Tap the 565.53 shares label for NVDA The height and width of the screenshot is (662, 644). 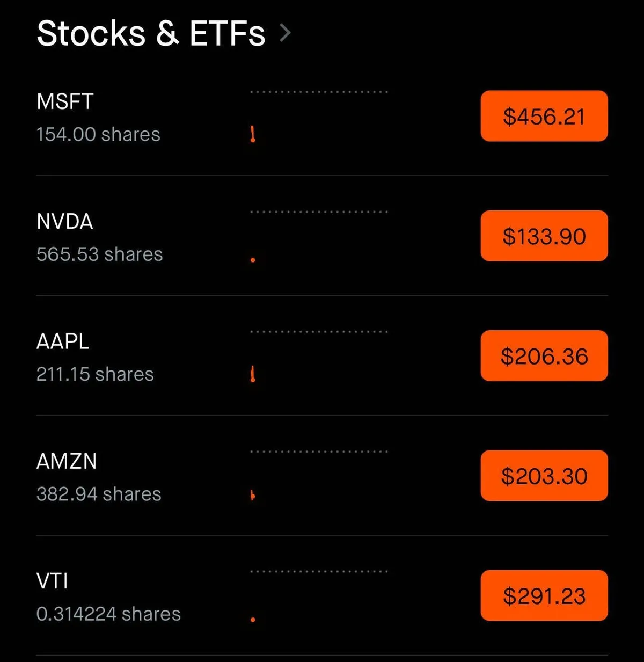pyautogui.click(x=99, y=254)
